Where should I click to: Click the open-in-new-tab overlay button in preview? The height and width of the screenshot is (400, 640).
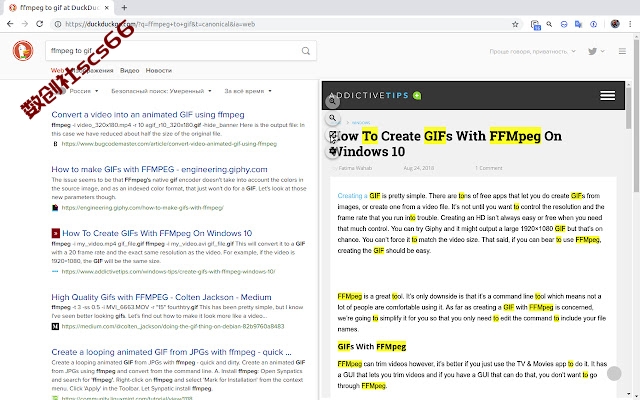333,135
